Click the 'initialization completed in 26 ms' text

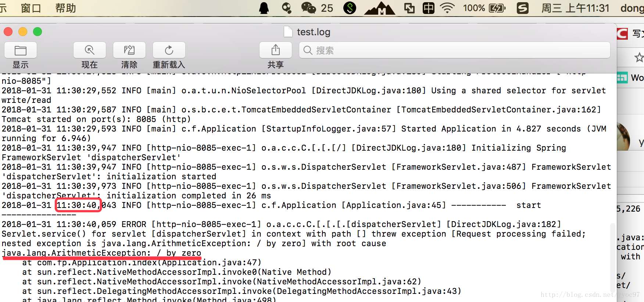click(189, 195)
